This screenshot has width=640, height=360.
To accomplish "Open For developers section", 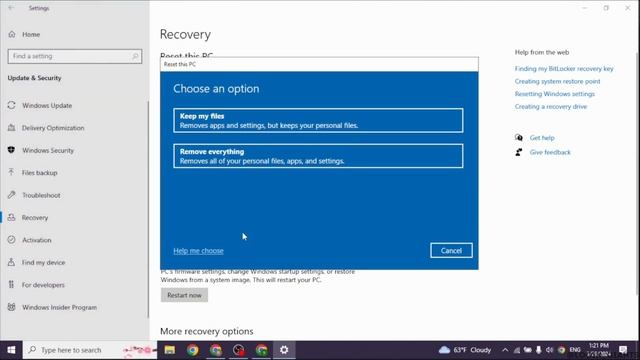I will click(x=43, y=285).
